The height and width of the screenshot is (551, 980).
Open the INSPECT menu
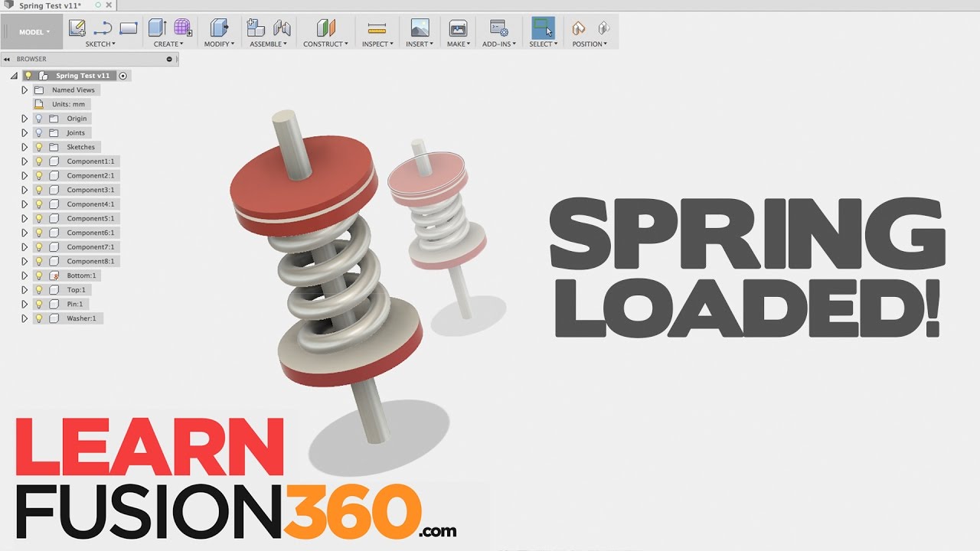(377, 44)
